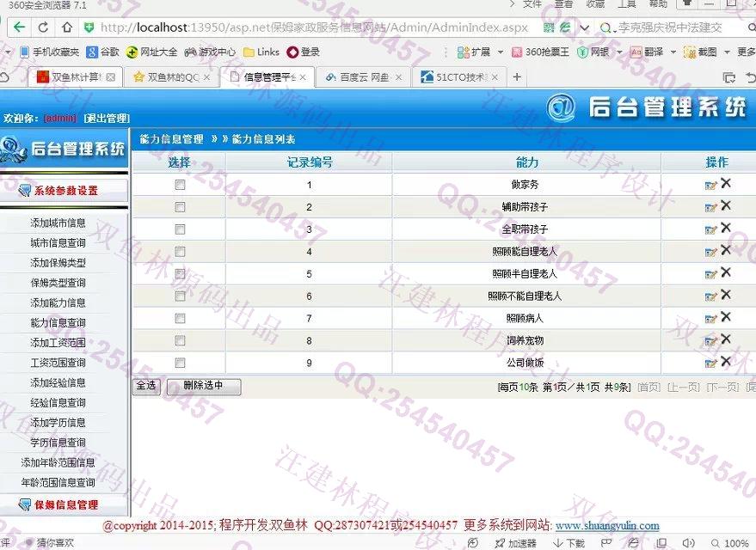The height and width of the screenshot is (550, 756).
Task: Select the checkbox for record 5
Action: pyautogui.click(x=180, y=274)
